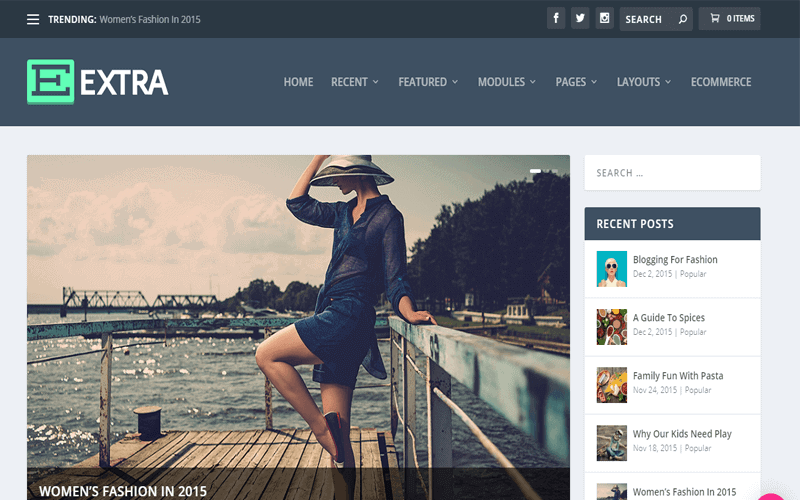Open the Why Our Kids Need Play post

[x=682, y=434]
